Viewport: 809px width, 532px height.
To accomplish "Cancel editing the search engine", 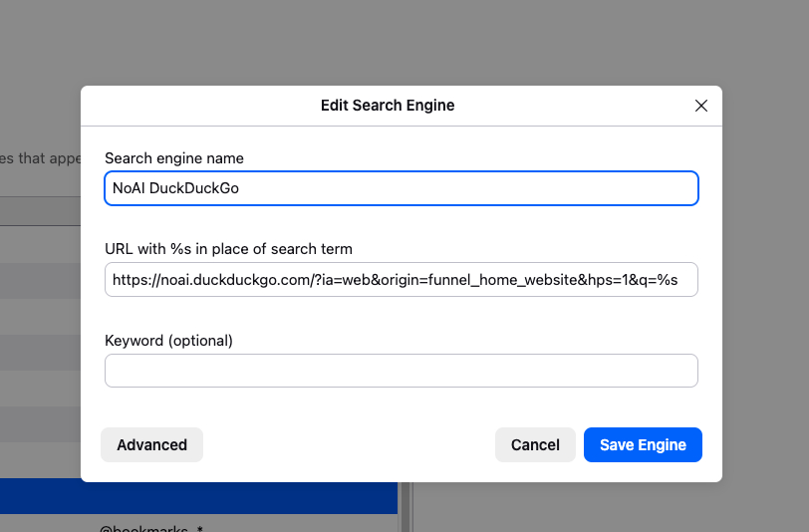I will pos(535,445).
